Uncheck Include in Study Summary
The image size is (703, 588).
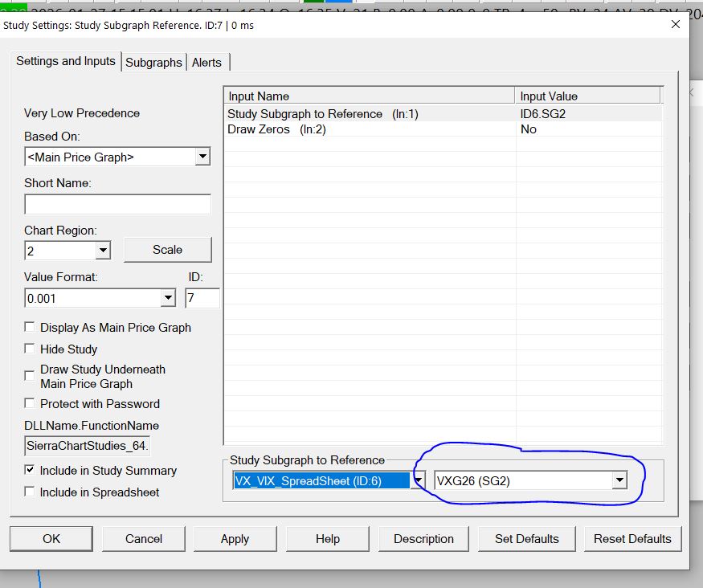[30, 470]
